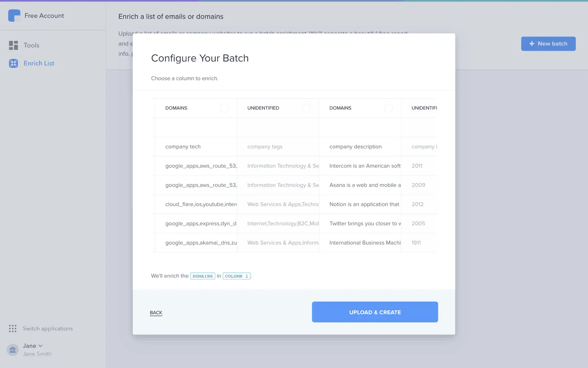
Task: Click the New batch button
Action: pyautogui.click(x=548, y=44)
